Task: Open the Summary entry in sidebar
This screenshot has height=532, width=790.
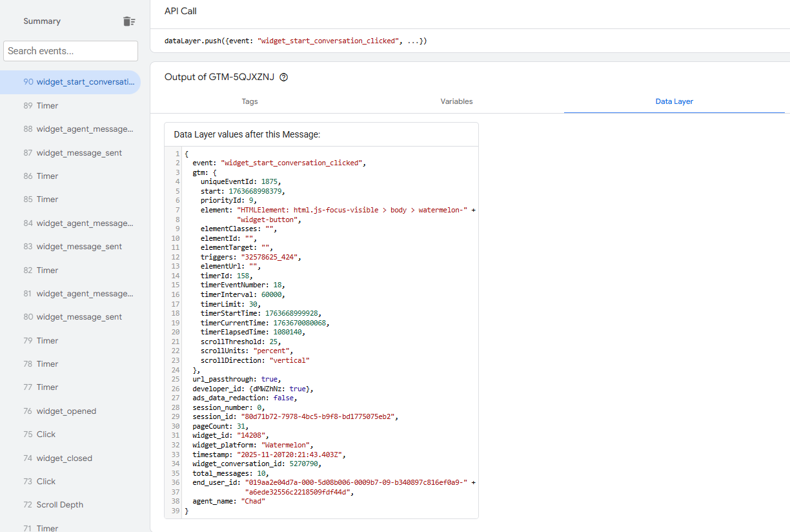Action: [x=42, y=21]
